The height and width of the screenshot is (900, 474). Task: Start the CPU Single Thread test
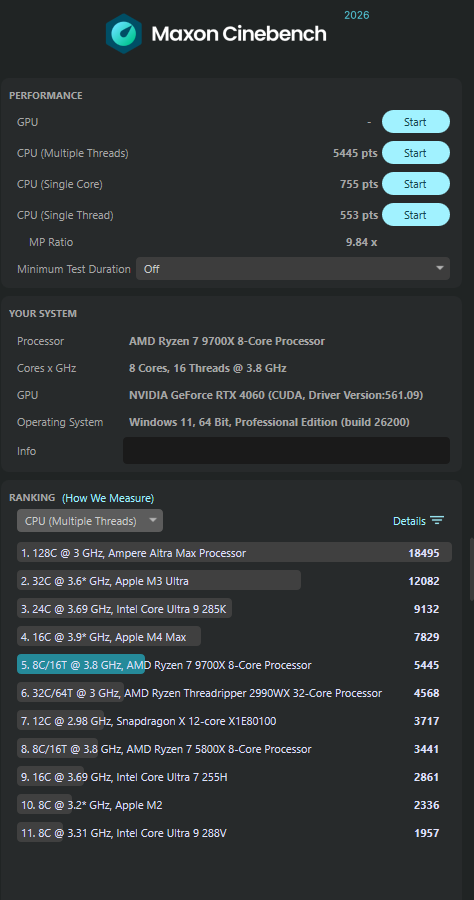click(x=415, y=215)
